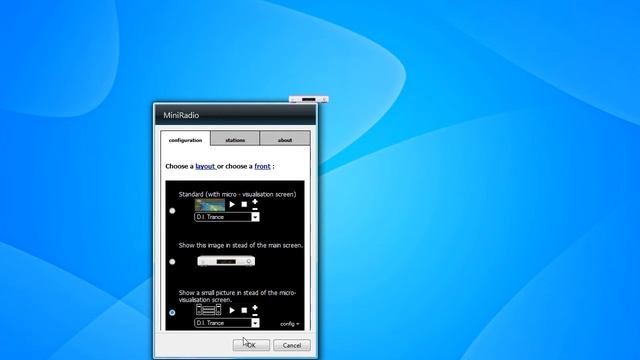Click 'Standard (with micro - visualisation screen)' text

point(238,194)
